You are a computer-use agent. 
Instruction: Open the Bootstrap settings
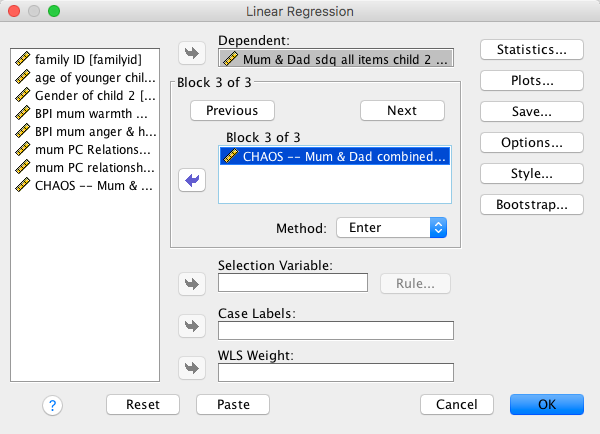532,205
